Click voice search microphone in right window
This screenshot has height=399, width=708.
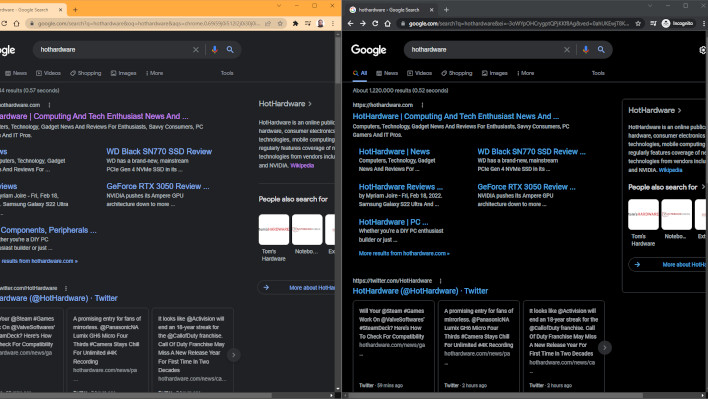(x=586, y=50)
